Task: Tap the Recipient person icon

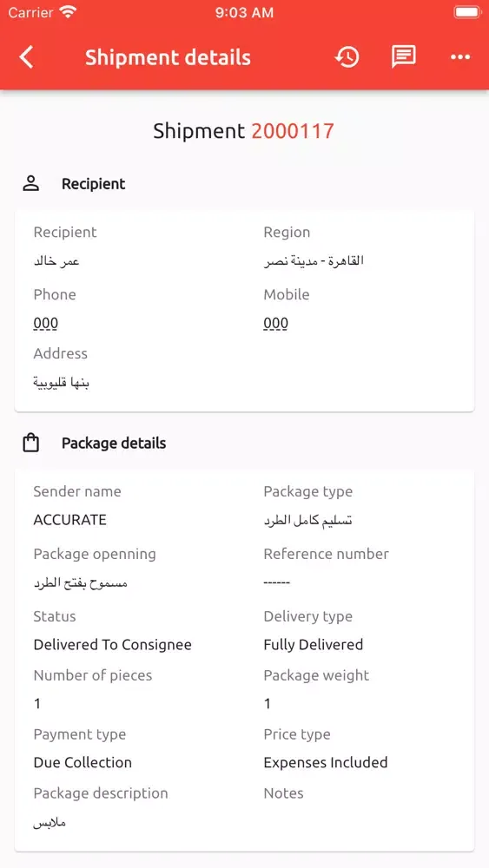Action: pos(31,184)
